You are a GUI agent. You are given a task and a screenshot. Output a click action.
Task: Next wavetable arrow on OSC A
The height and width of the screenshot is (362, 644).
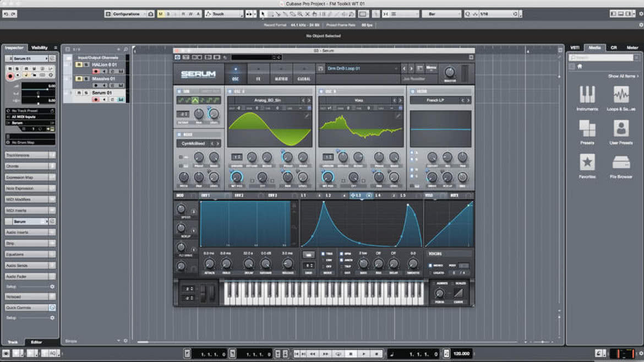[x=309, y=100]
